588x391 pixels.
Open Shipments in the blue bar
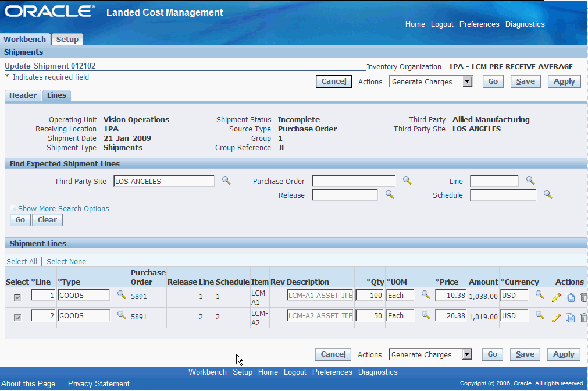[23, 52]
